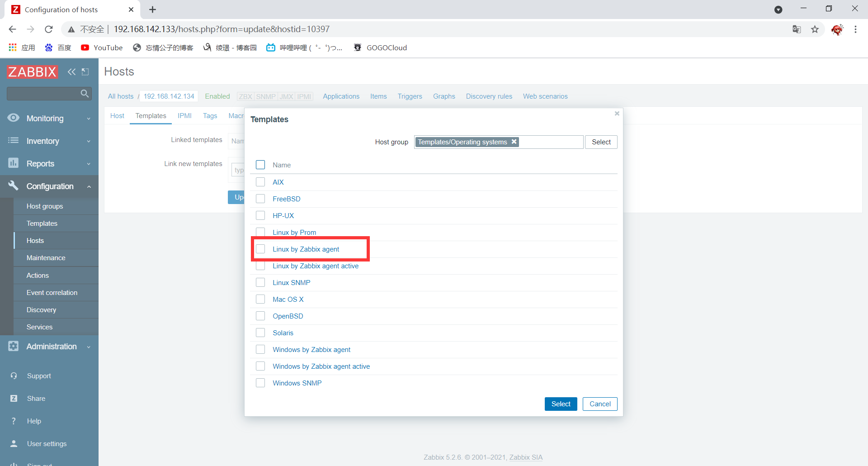The height and width of the screenshot is (466, 868).
Task: Open a new browser tab
Action: (x=152, y=10)
